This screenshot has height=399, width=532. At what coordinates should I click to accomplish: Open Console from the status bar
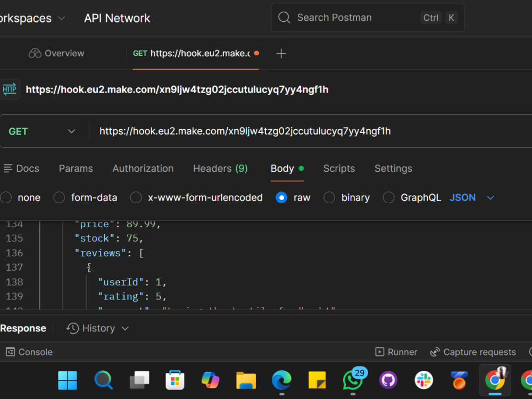pyautogui.click(x=29, y=352)
